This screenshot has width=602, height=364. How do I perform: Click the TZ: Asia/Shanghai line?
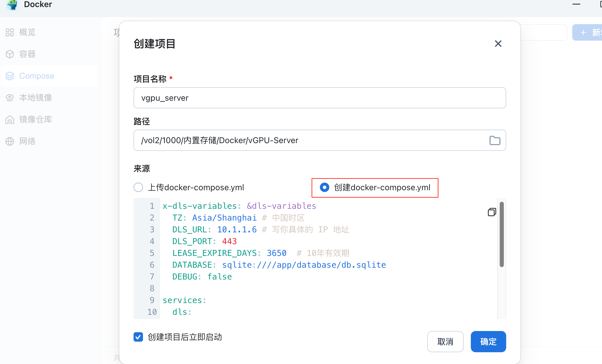238,218
